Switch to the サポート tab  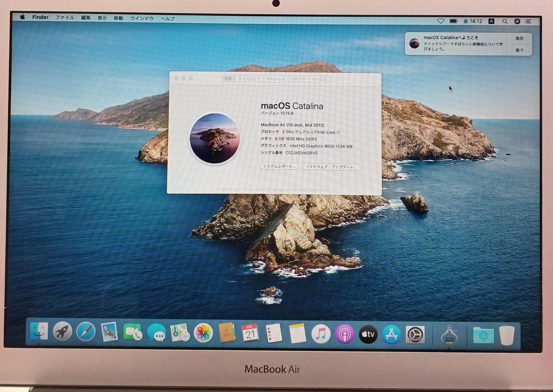[x=298, y=79]
